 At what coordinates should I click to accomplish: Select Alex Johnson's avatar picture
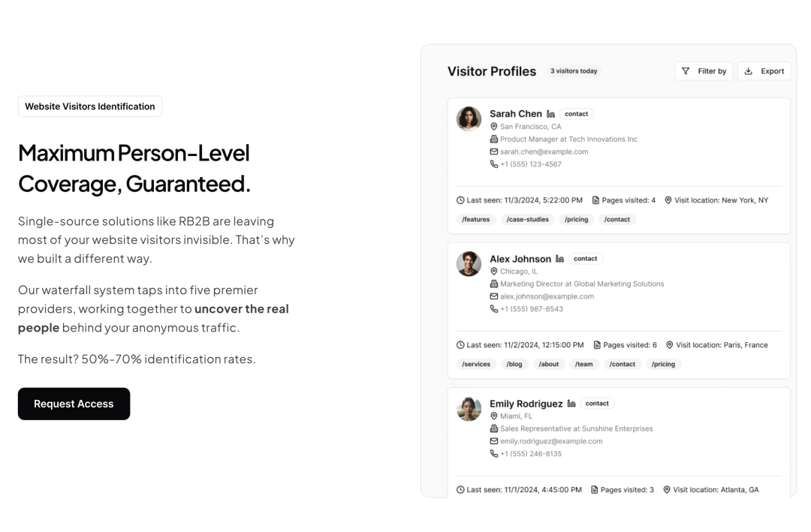[469, 263]
